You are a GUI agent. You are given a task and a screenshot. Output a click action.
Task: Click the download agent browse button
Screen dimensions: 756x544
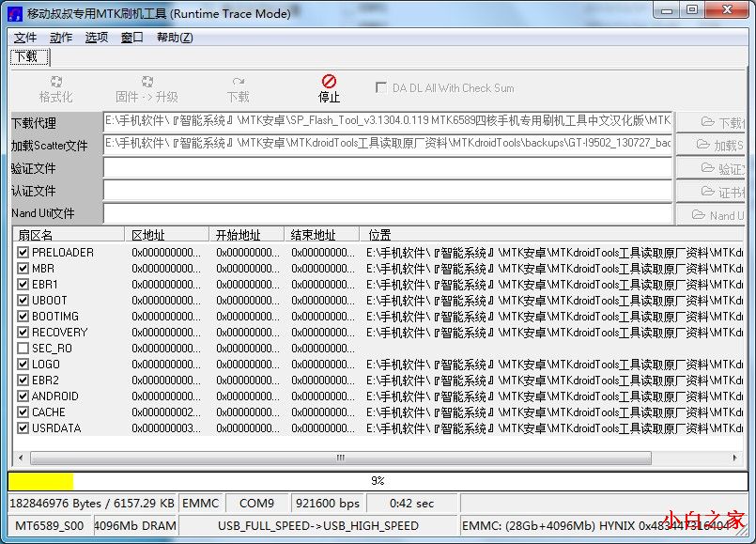coord(711,122)
